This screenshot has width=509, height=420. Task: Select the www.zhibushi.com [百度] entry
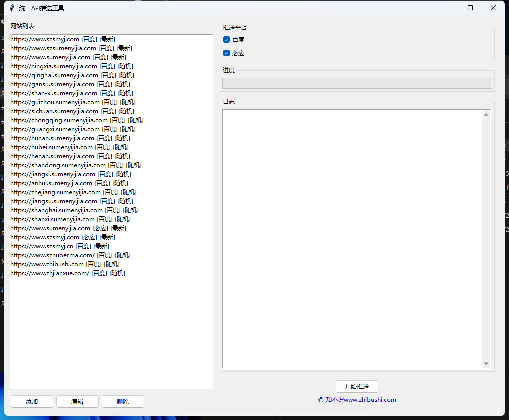(65, 264)
